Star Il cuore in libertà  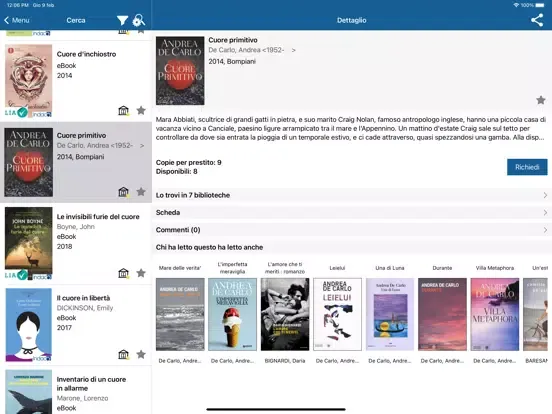coord(141,355)
